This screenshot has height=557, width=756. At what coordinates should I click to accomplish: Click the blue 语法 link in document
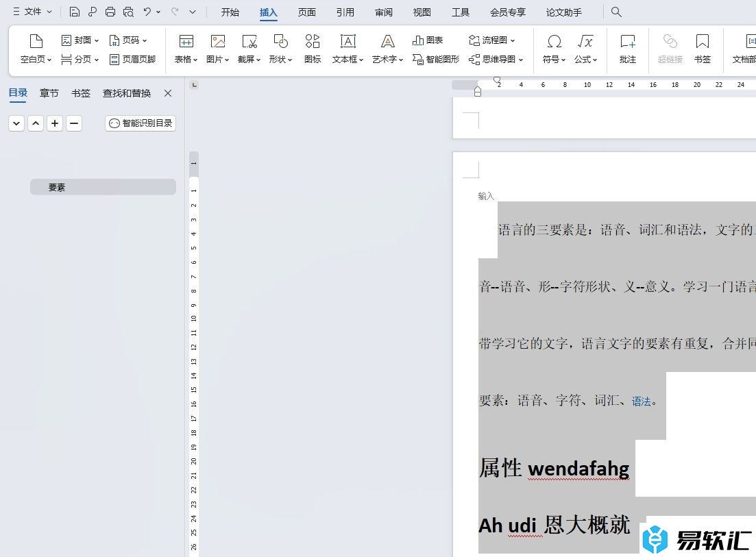pos(642,401)
